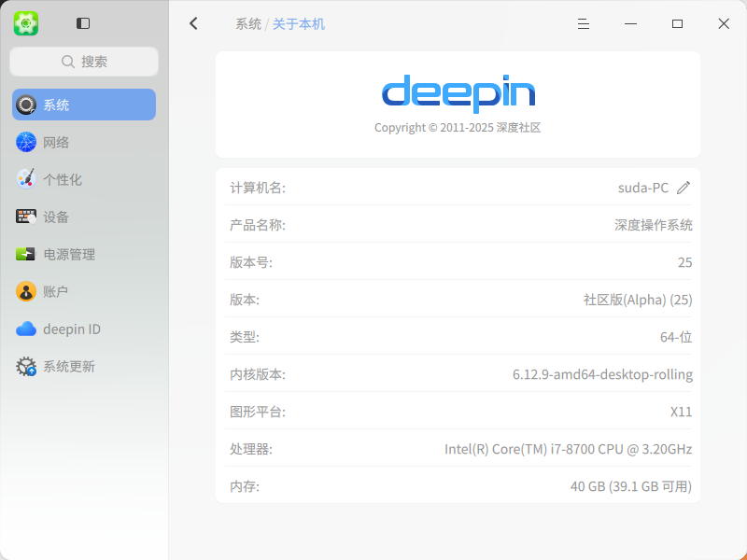Open the 网络 settings section
The width and height of the screenshot is (747, 560).
point(84,142)
